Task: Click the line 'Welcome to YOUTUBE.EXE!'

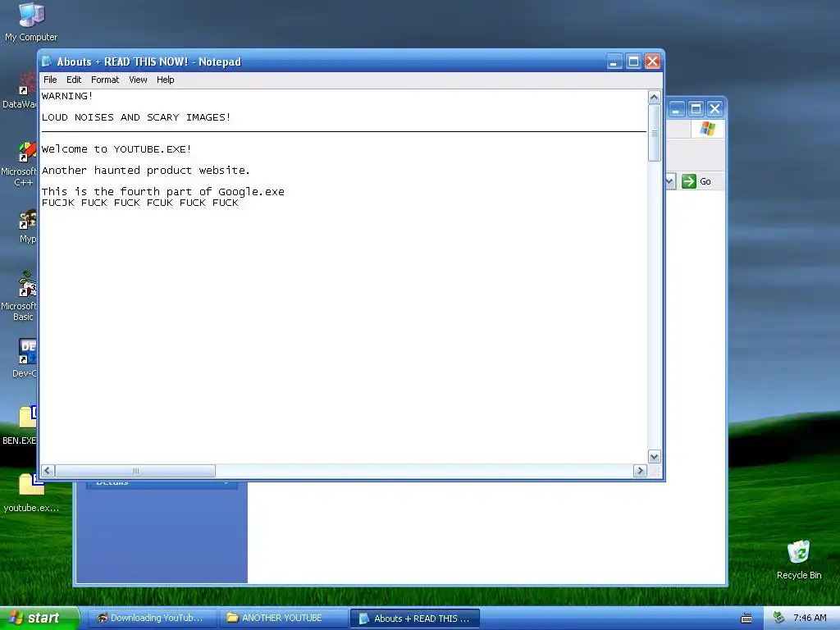Action: pos(116,149)
